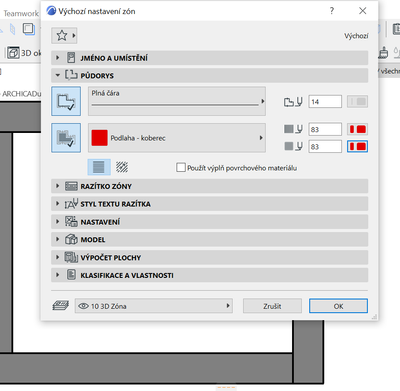Enable Použít výplň povrchového materiálu checkbox
The height and width of the screenshot is (391, 400).
click(x=181, y=167)
